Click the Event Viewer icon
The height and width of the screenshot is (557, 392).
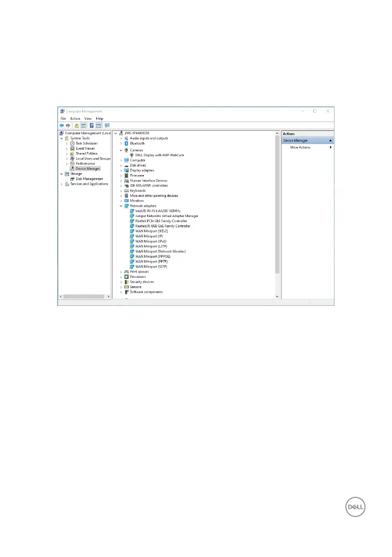coord(72,148)
